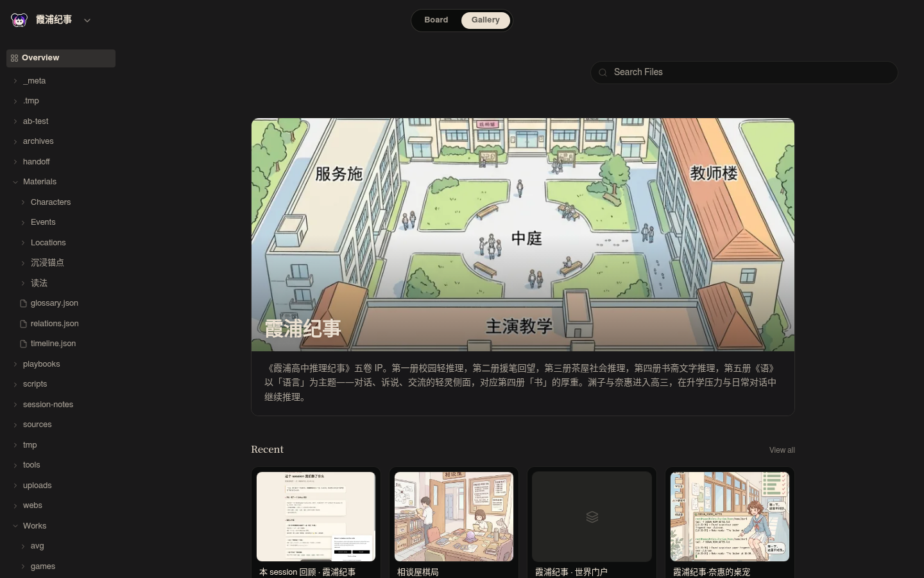Click the 霞浦纪事·奈惠的桌宠 card title
The height and width of the screenshot is (578, 924).
(712, 572)
